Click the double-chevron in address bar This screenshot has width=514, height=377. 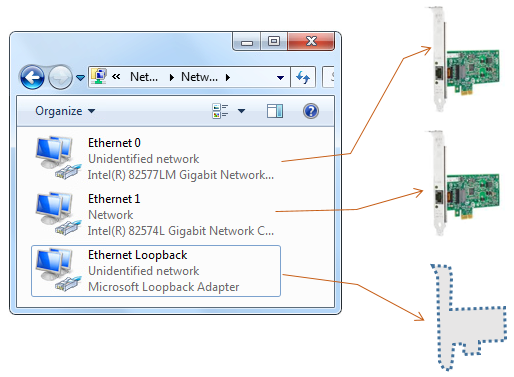coord(116,77)
